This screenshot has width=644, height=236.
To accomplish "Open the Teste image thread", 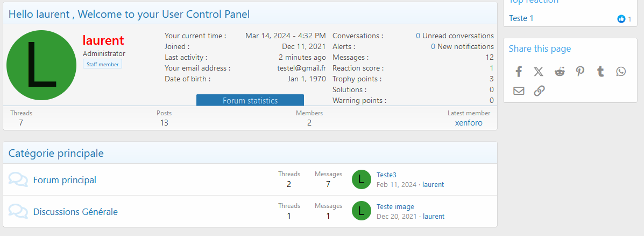I will [395, 206].
